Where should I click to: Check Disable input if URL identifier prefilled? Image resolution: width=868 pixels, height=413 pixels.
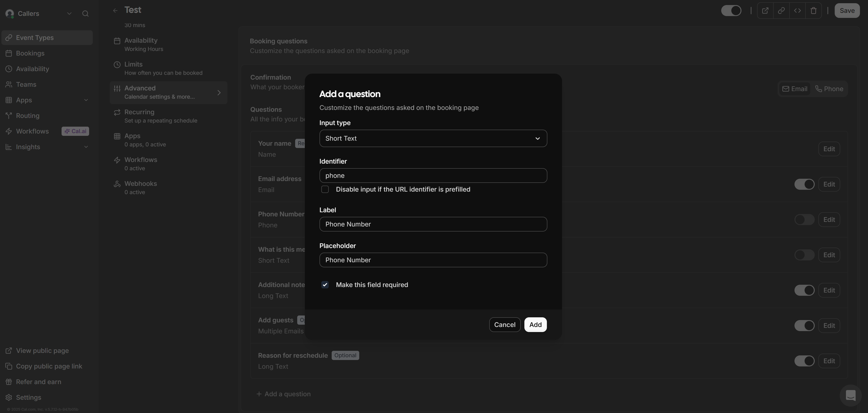[325, 189]
